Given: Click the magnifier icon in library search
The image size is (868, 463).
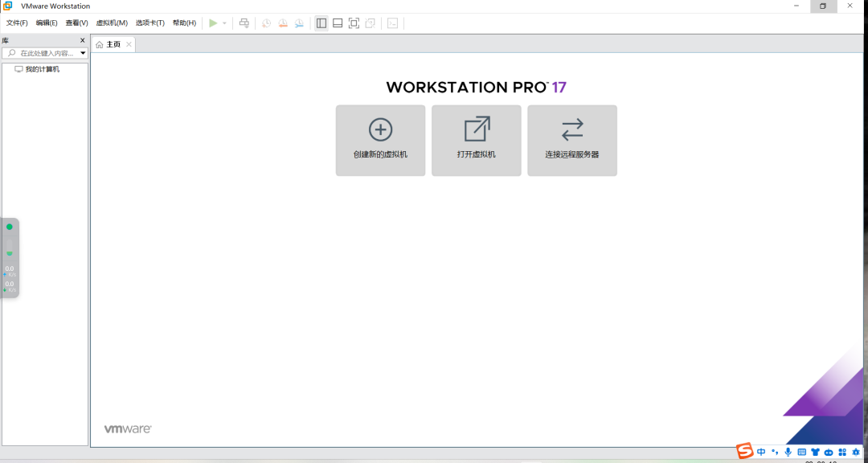Looking at the screenshot, I should 11,53.
